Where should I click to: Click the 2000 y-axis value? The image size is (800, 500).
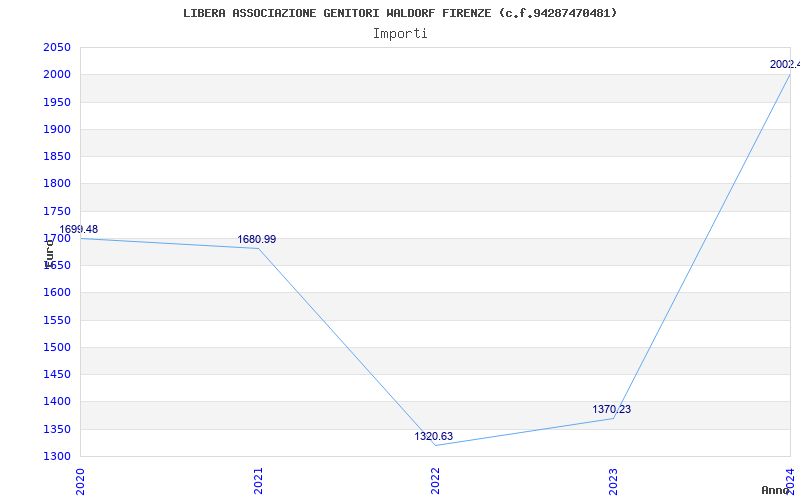(57, 74)
